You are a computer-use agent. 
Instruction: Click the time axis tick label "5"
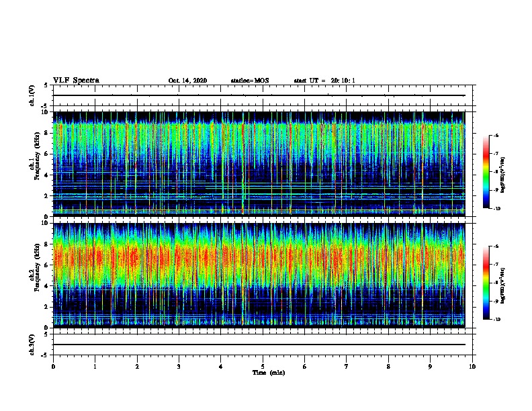(x=263, y=366)
